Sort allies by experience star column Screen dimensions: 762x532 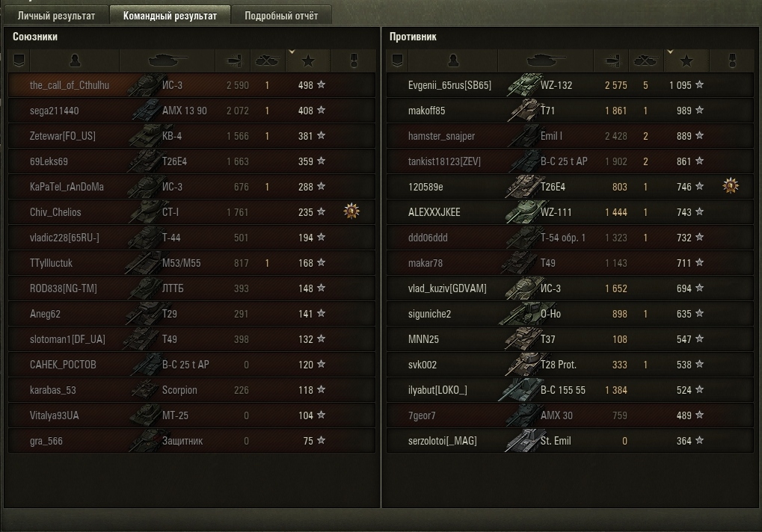coord(308,61)
